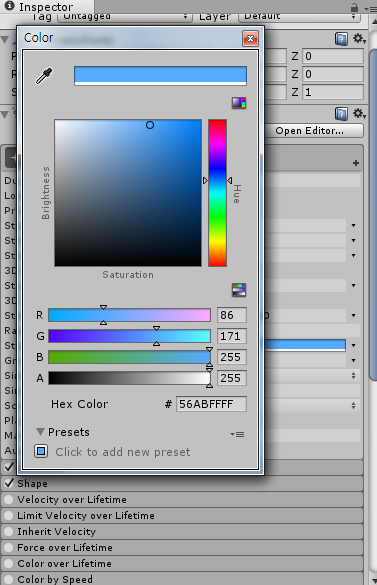
Task: Toggle the Shape module checkbox
Action: pyautogui.click(x=9, y=483)
